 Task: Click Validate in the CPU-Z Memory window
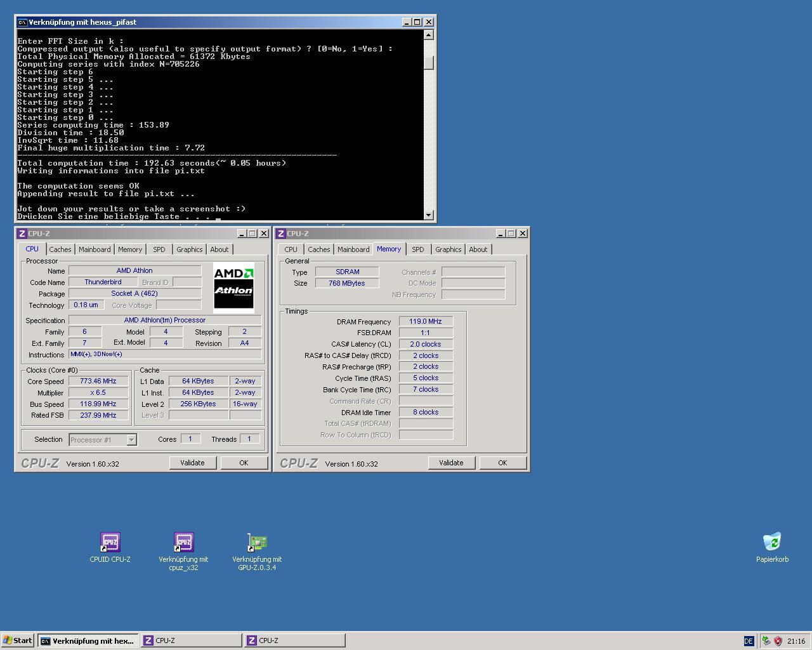coord(451,463)
